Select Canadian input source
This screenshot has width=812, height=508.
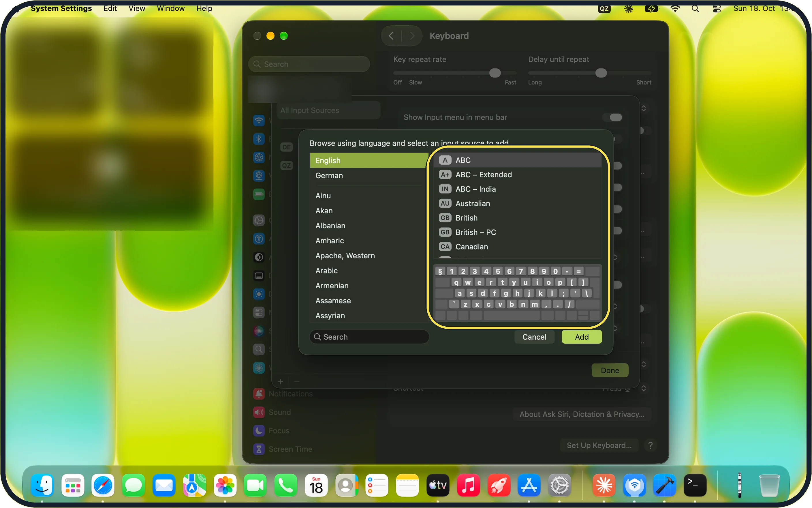click(517, 247)
